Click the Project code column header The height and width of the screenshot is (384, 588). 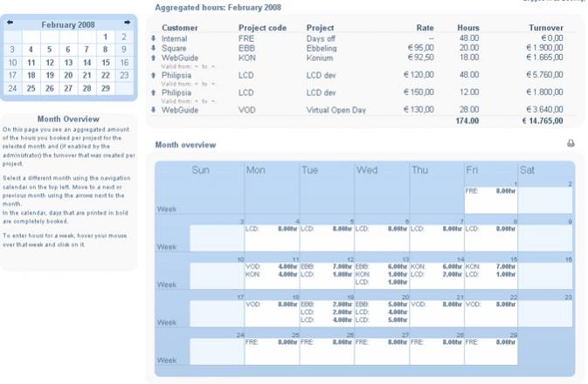[x=262, y=28]
